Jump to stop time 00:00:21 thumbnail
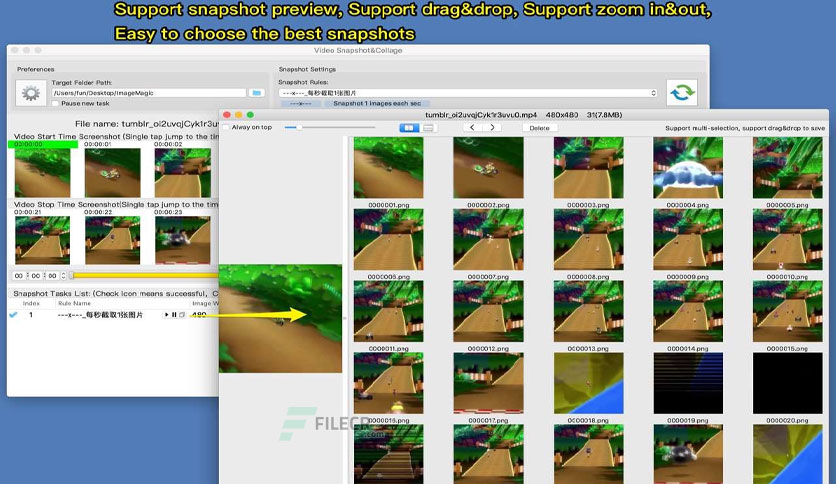The width and height of the screenshot is (836, 484). (42, 240)
